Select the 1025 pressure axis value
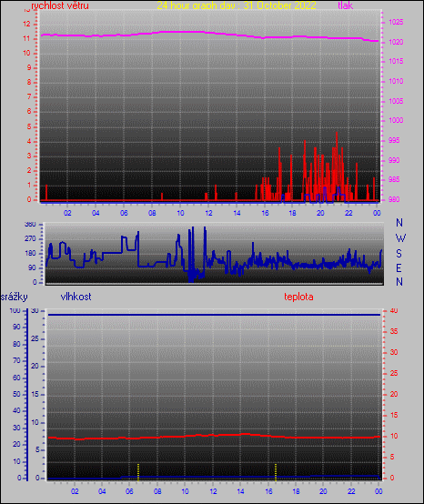Viewport: 424px width, 504px height. [x=396, y=22]
